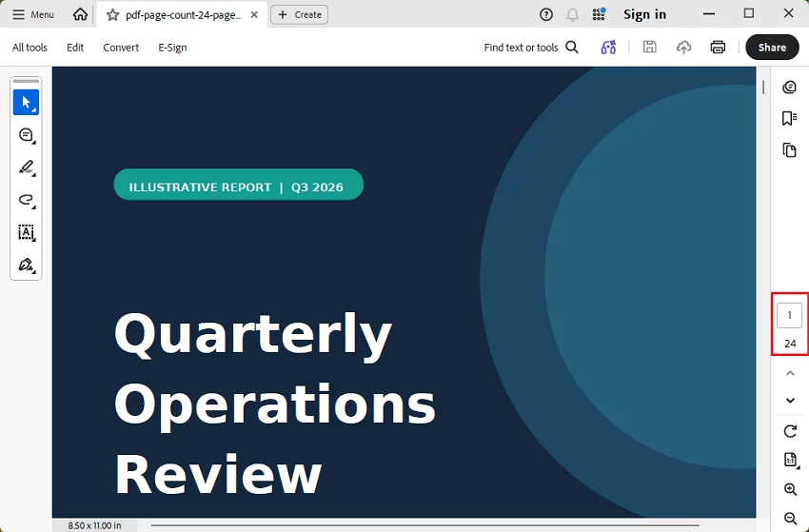Open the Adobe apps grid icon
The image size is (809, 532).
[599, 14]
